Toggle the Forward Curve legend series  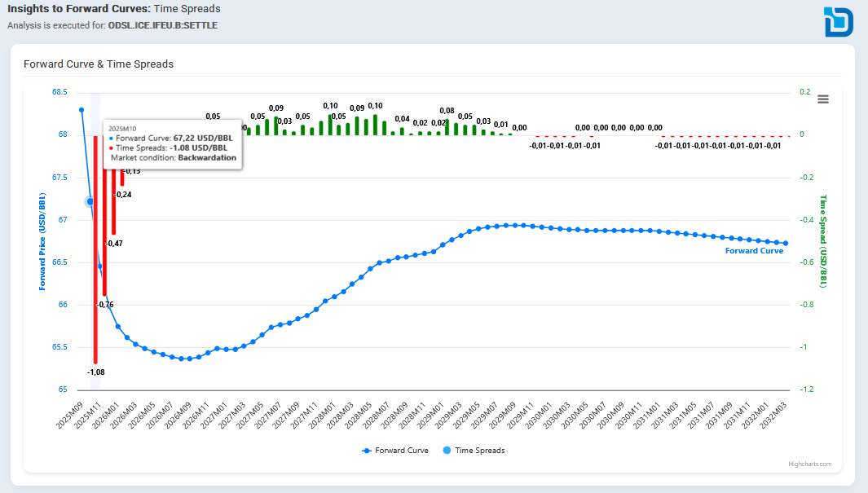(395, 451)
